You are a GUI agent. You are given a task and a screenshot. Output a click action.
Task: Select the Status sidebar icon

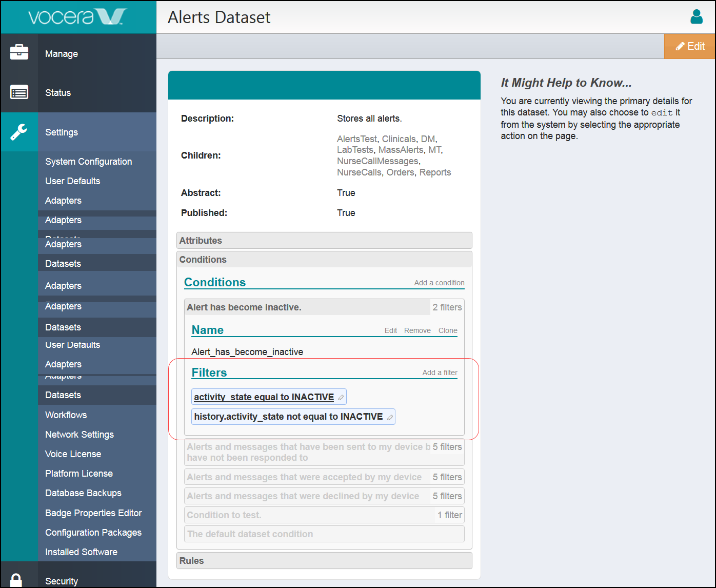click(x=19, y=92)
